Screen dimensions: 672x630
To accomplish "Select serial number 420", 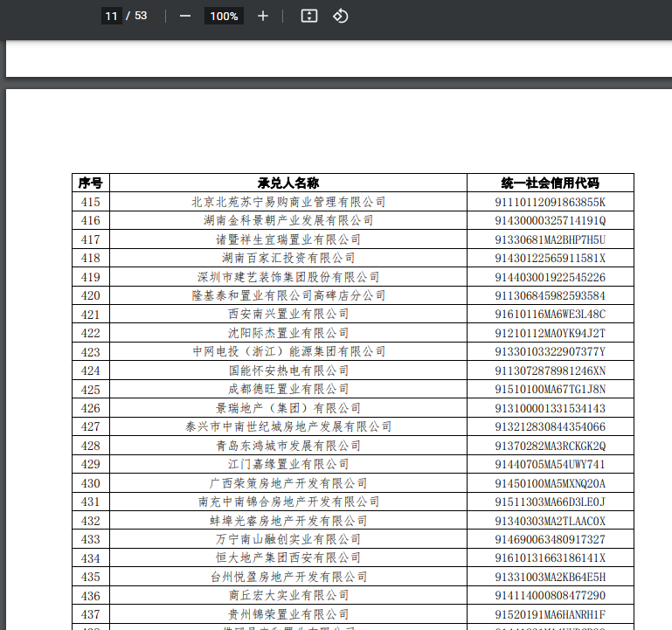I will 90,295.
